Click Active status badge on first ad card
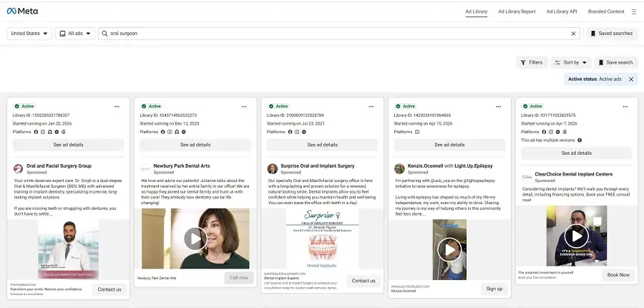Screen dimensions: 644x308 (x=24, y=106)
